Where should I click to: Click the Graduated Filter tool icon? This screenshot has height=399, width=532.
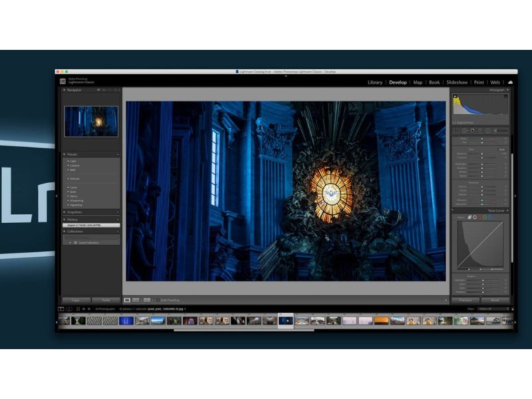point(480,130)
